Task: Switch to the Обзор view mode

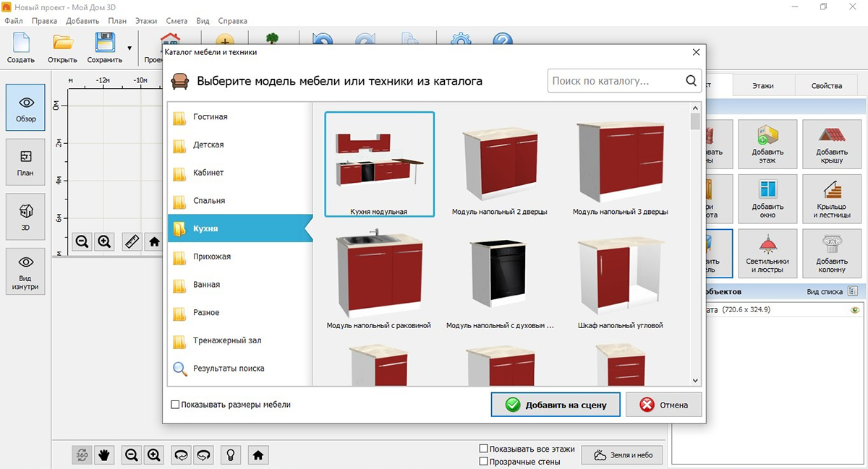Action: [25, 108]
